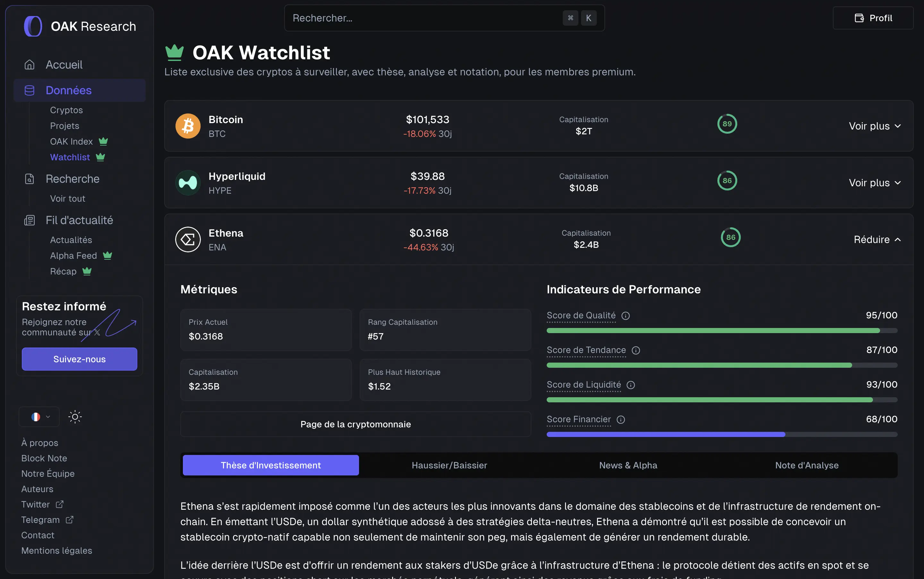
Task: Open the News & Alpha tab
Action: pos(628,465)
